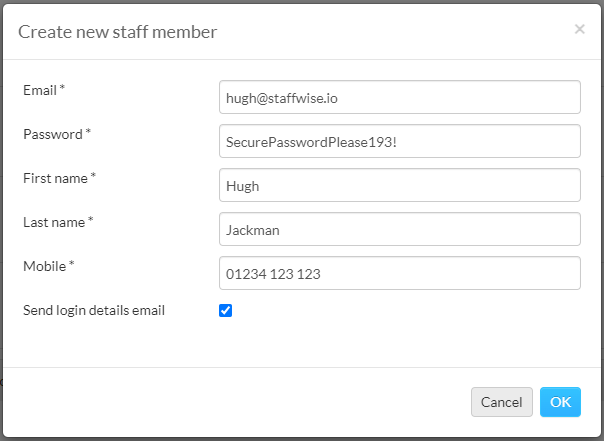
Task: Click the "Send login details email" label text
Action: coord(94,310)
